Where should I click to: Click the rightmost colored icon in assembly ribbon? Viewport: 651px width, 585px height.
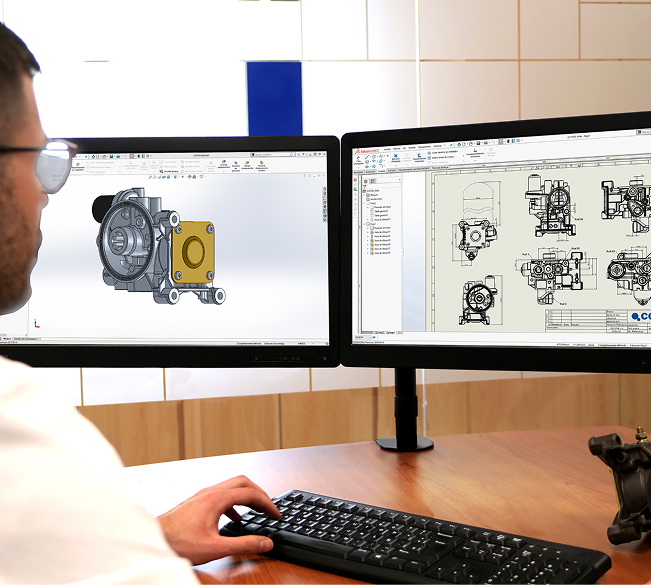click(262, 164)
